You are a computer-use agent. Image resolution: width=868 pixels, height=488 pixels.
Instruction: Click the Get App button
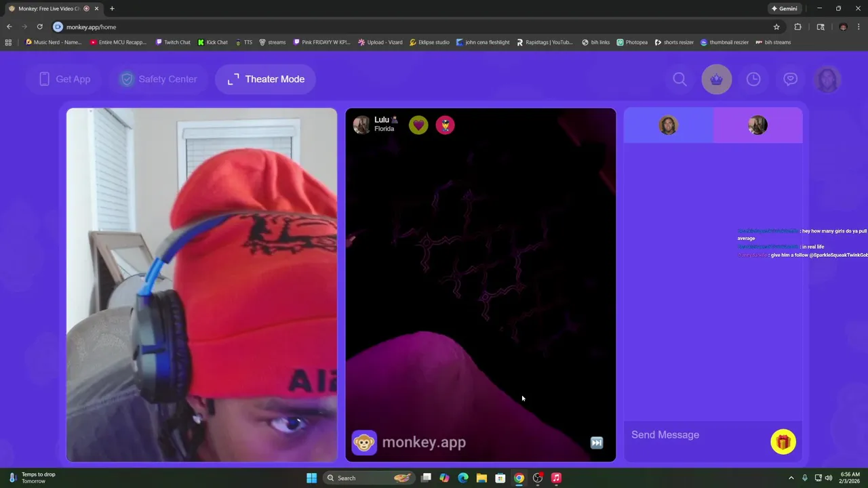65,79
